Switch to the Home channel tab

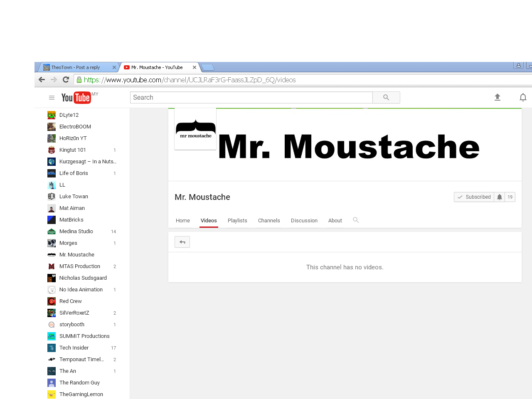[183, 221]
